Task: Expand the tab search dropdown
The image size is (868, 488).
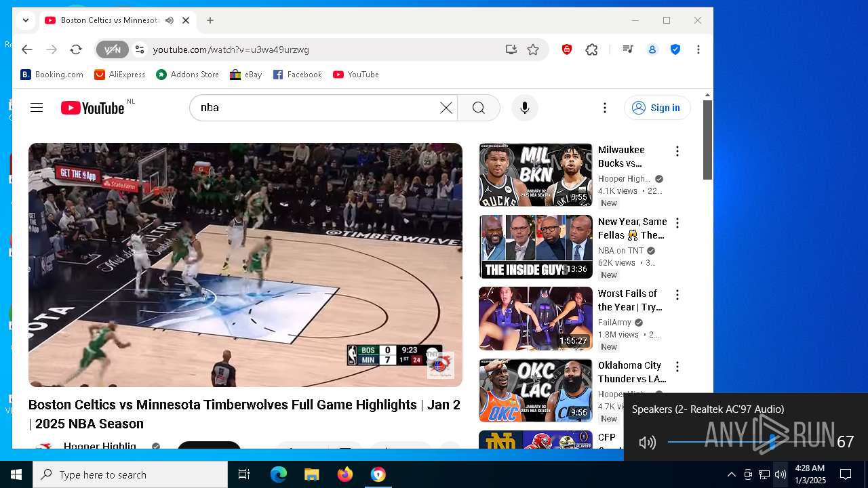Action: 26,20
